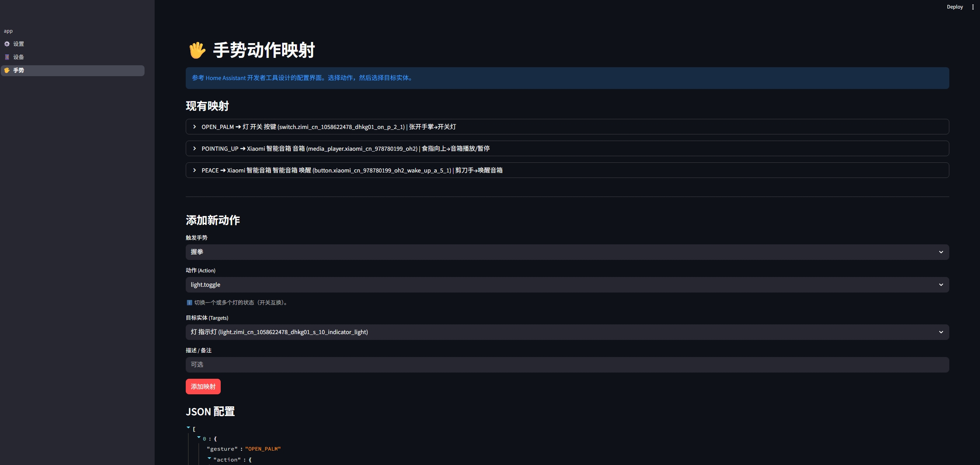This screenshot has height=465, width=980.
Task: Collapse the JSON root array arrow
Action: click(x=188, y=428)
